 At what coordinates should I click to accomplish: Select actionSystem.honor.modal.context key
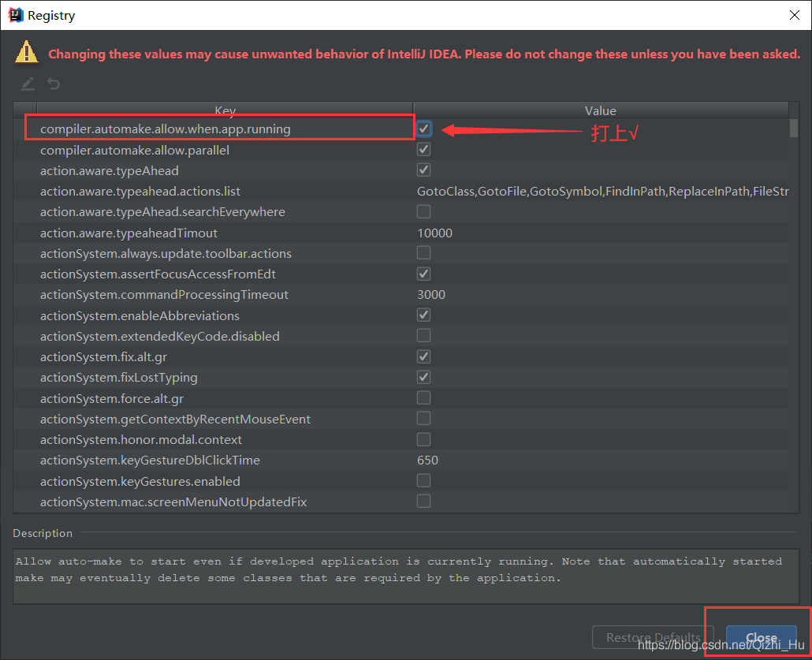pyautogui.click(x=141, y=440)
